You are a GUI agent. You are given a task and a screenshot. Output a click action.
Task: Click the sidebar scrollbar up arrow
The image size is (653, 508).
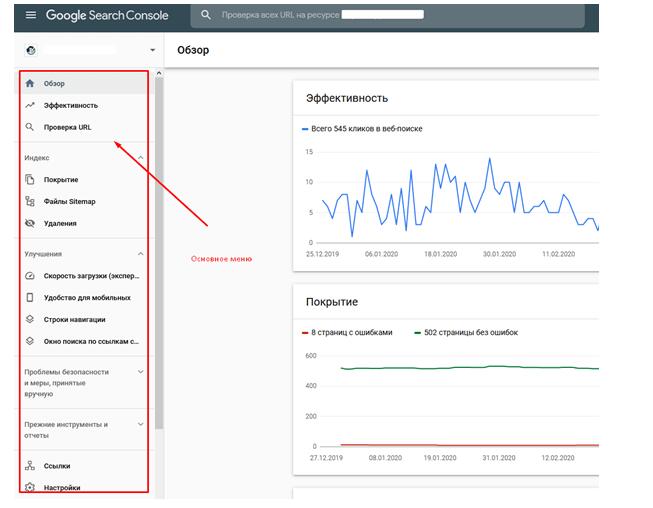tap(159, 73)
